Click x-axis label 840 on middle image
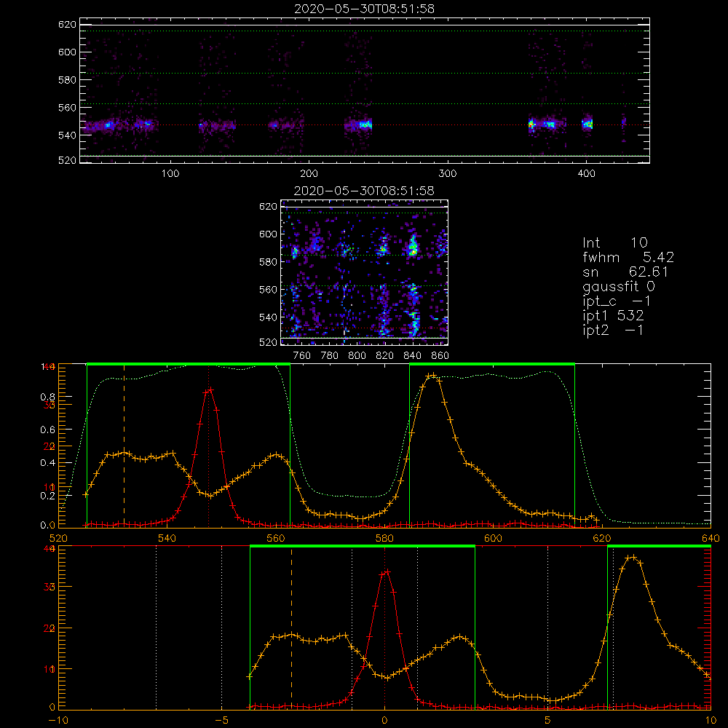 pos(412,356)
